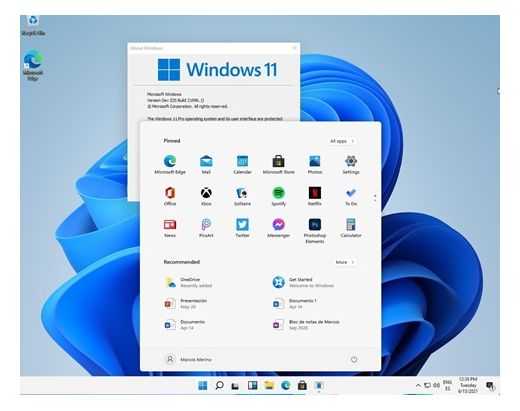Open Photoshop Elements
520x411 pixels.
point(315,231)
